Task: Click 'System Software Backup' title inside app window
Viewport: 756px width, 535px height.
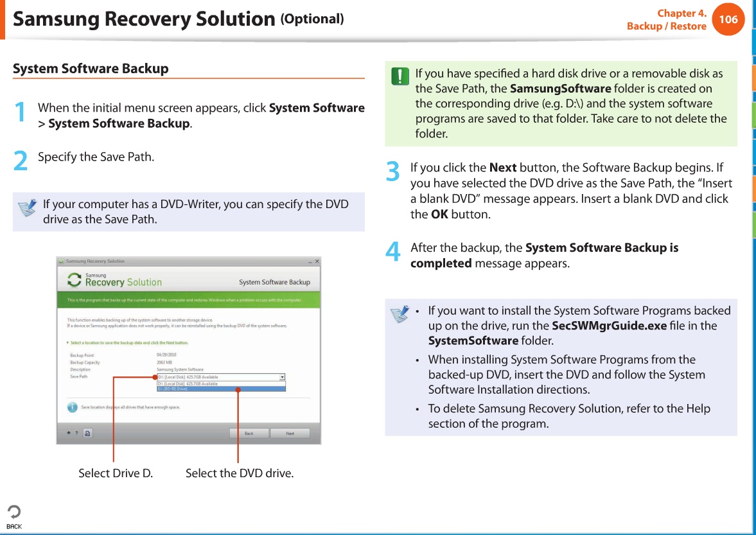Action: [274, 282]
